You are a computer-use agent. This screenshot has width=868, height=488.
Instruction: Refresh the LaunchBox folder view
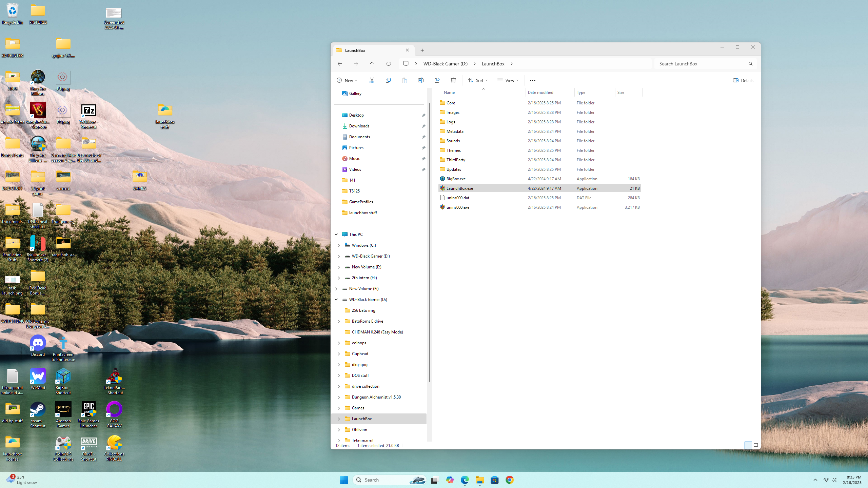[389, 64]
